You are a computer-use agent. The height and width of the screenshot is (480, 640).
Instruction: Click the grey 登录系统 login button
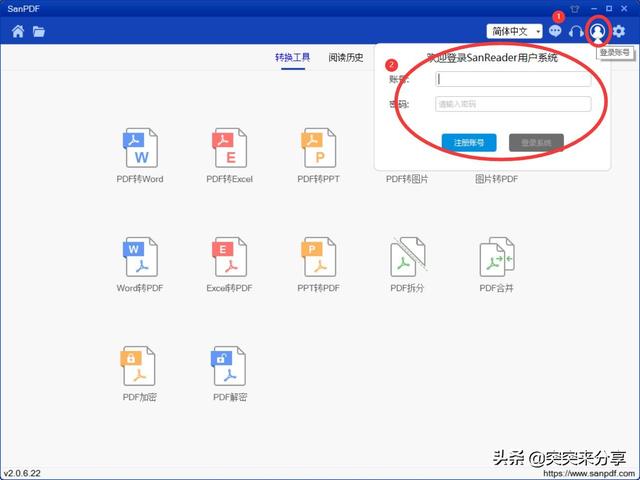click(x=536, y=142)
